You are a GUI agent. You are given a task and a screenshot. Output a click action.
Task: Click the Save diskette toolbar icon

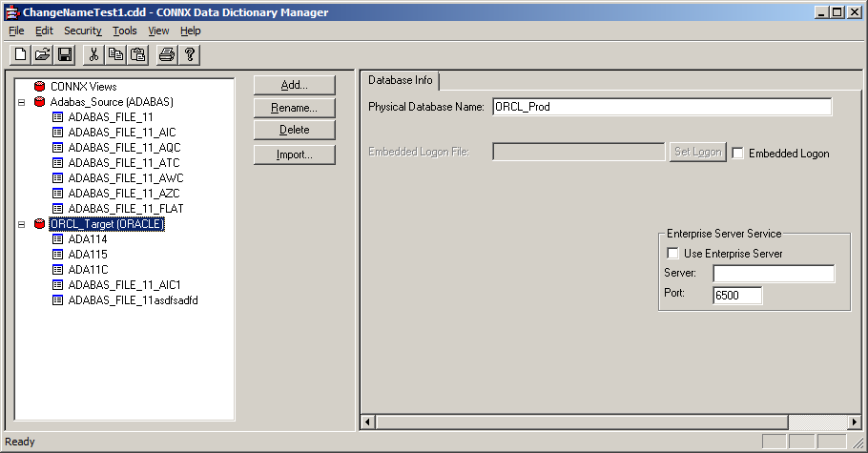click(x=65, y=54)
